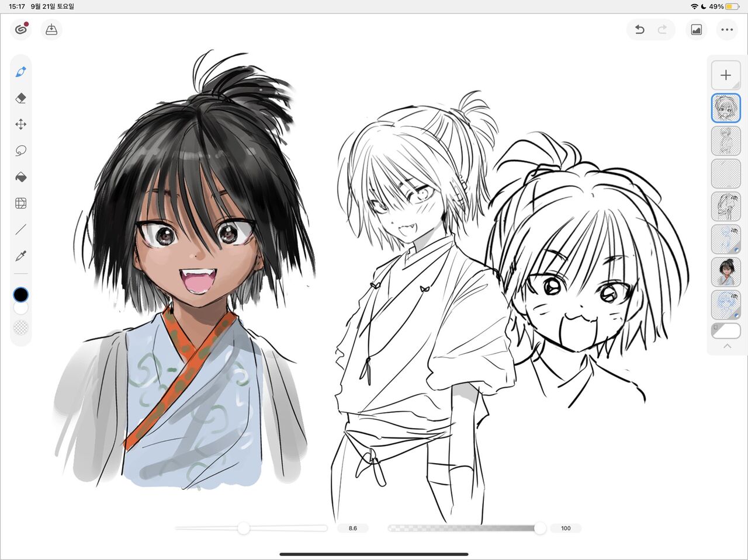Open the black primary color swatch
Image resolution: width=748 pixels, height=560 pixels.
pos(20,294)
